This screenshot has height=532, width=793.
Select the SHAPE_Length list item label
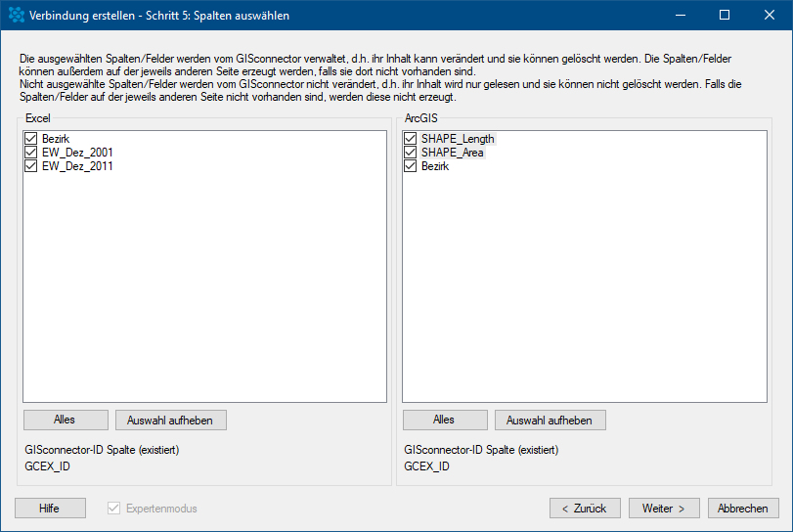point(458,139)
